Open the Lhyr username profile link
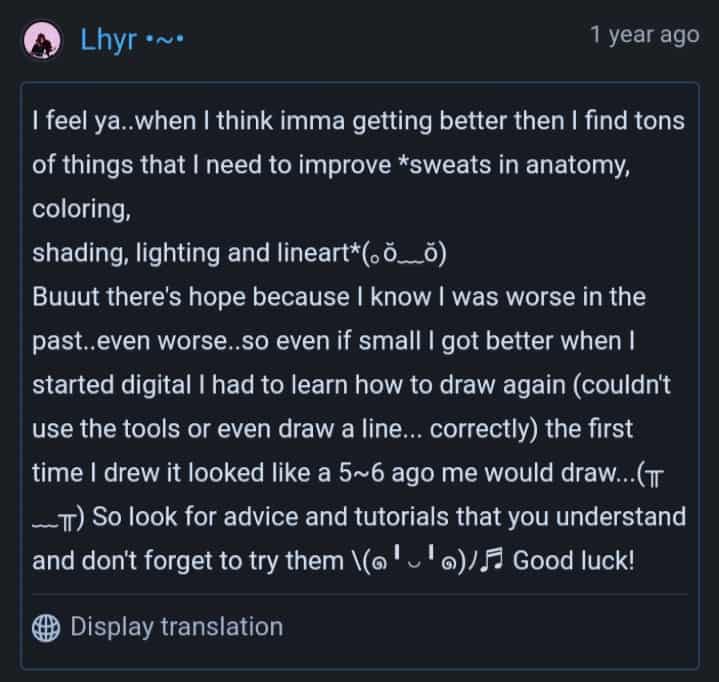Viewport: 719px width, 682px height. pos(108,40)
